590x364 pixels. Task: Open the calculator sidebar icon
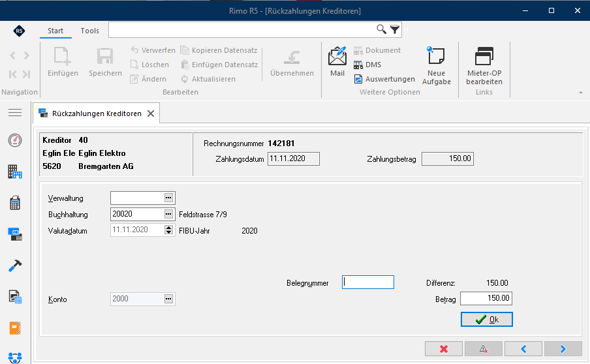tap(15, 203)
